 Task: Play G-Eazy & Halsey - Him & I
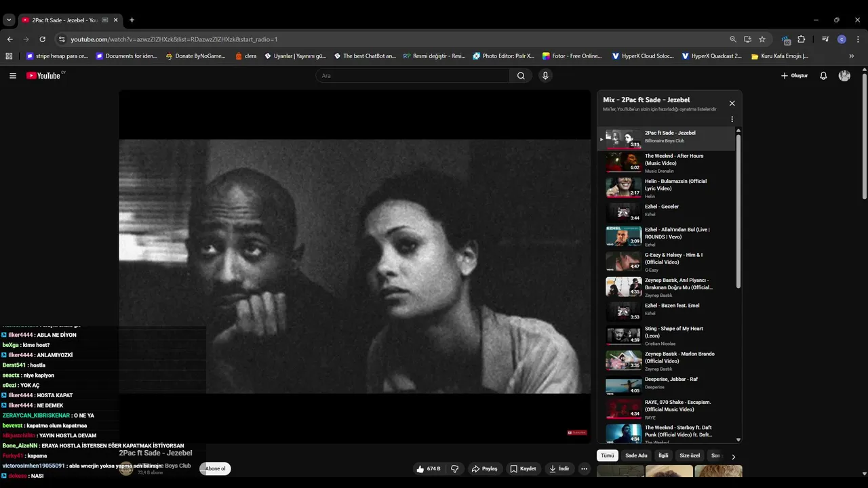pyautogui.click(x=667, y=262)
